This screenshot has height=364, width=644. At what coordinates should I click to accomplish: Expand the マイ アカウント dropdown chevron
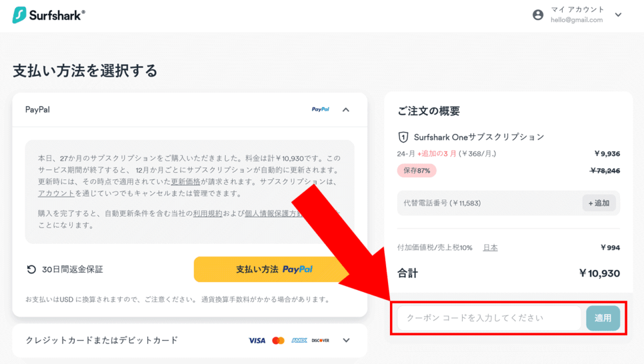(618, 14)
